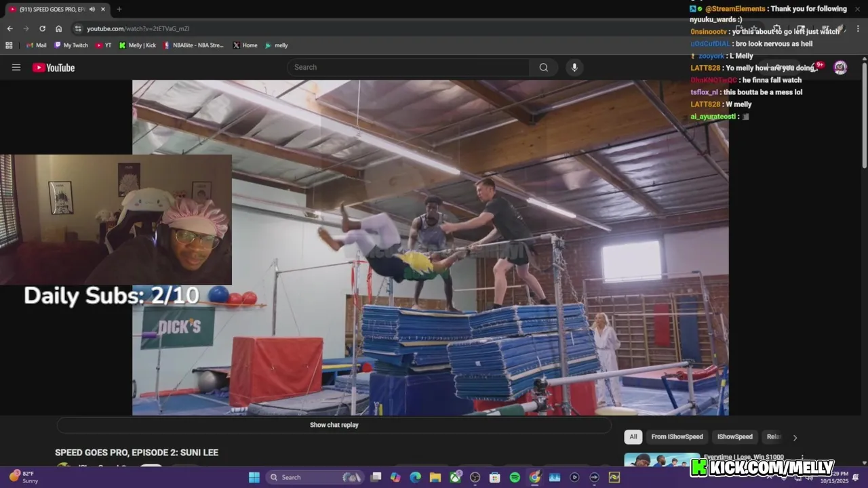Viewport: 868px width, 488px height.
Task: Close the SPEED GOES PRO tab
Action: coord(103,9)
